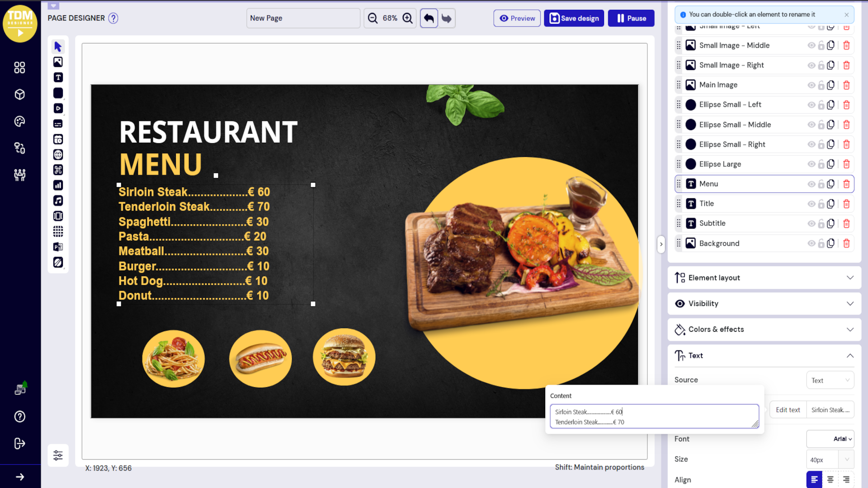Viewport: 868px width, 488px height.
Task: Open the color palette section in sidebar
Action: tap(19, 121)
